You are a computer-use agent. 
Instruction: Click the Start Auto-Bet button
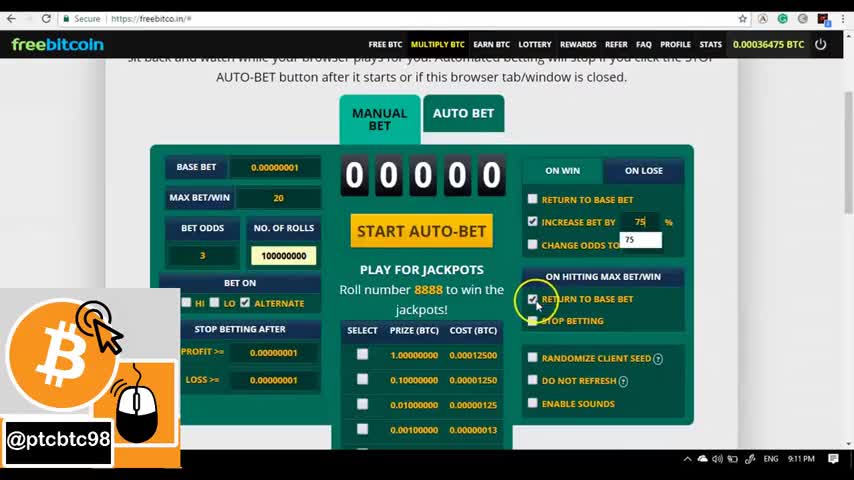pyautogui.click(x=422, y=231)
